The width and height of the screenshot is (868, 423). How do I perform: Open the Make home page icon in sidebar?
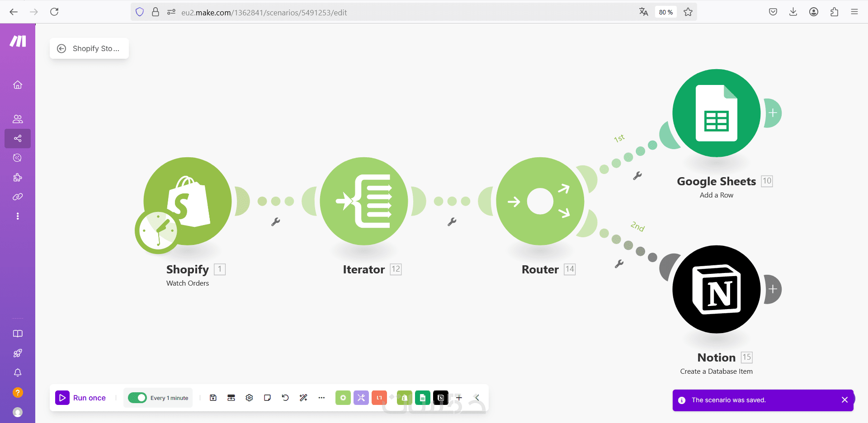click(x=18, y=85)
